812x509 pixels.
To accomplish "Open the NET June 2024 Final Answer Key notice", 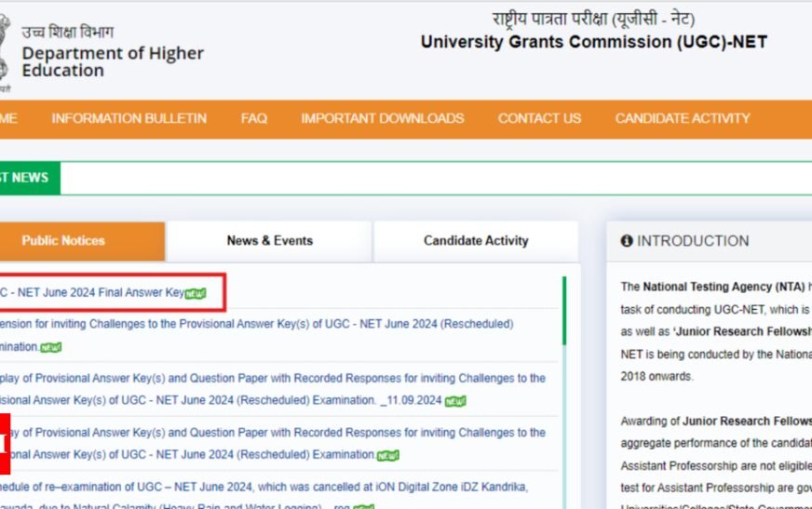I will pos(92,293).
